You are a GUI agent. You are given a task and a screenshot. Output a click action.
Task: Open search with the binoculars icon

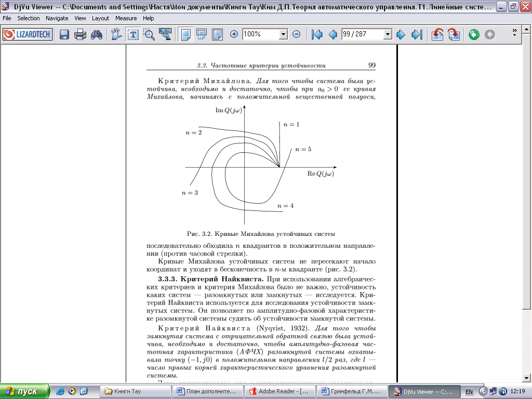click(97, 34)
